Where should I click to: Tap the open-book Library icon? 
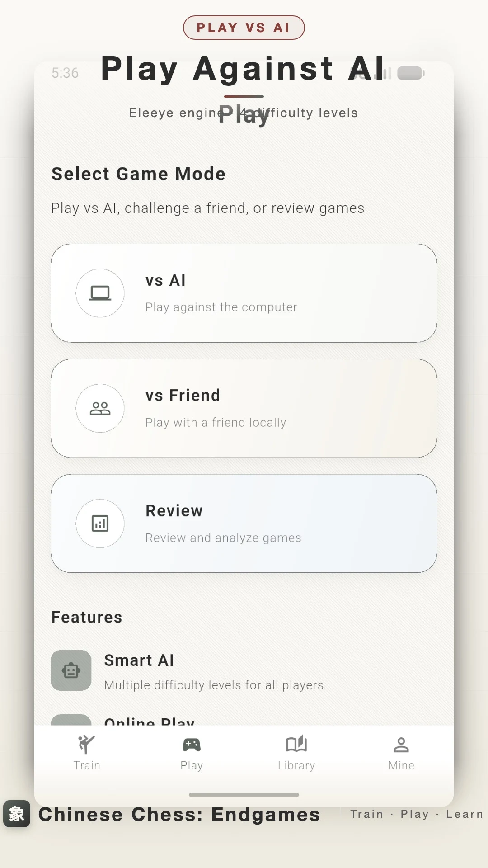[296, 744]
